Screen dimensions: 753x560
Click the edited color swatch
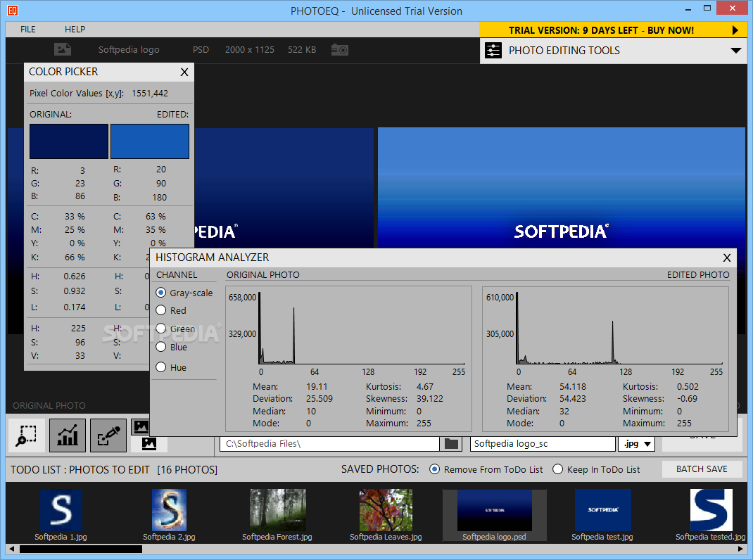[x=150, y=141]
